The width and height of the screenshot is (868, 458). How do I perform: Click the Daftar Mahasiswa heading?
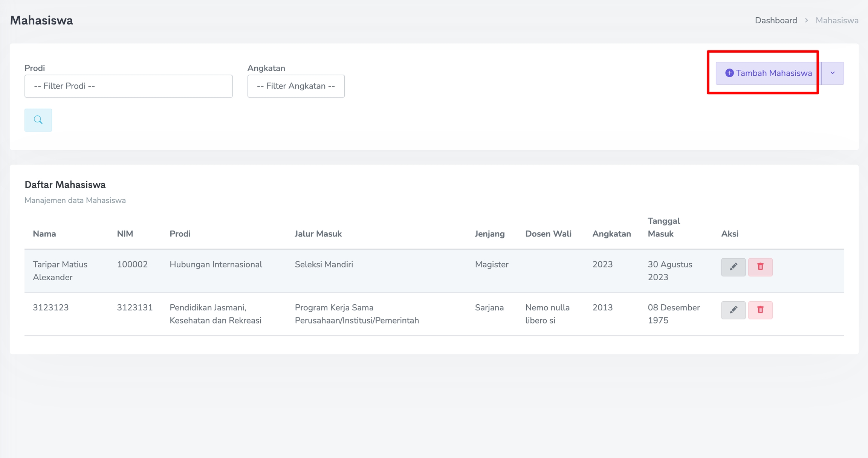pyautogui.click(x=65, y=185)
